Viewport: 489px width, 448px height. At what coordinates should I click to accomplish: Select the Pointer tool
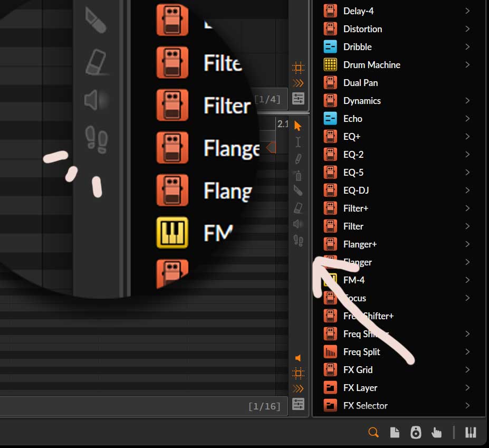[298, 126]
